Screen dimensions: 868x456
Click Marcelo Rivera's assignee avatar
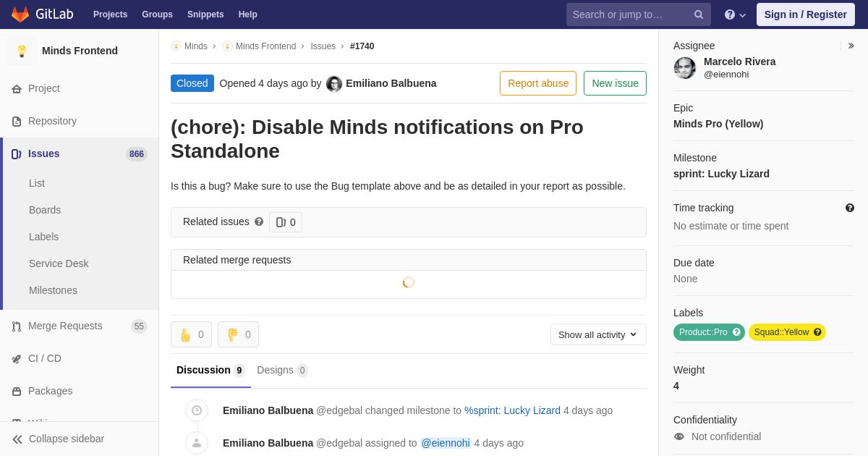(685, 68)
